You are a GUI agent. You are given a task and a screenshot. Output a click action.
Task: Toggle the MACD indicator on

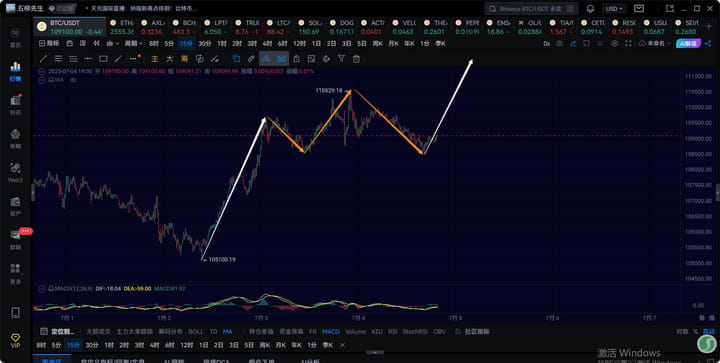tap(331, 331)
